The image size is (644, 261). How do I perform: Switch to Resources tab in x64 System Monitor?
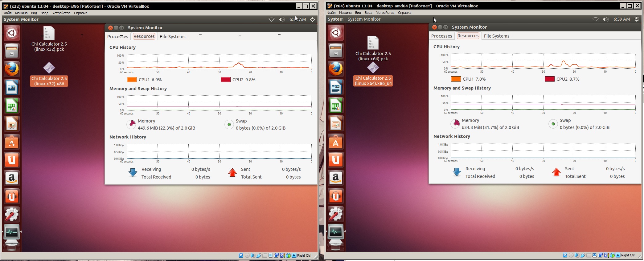click(x=468, y=36)
